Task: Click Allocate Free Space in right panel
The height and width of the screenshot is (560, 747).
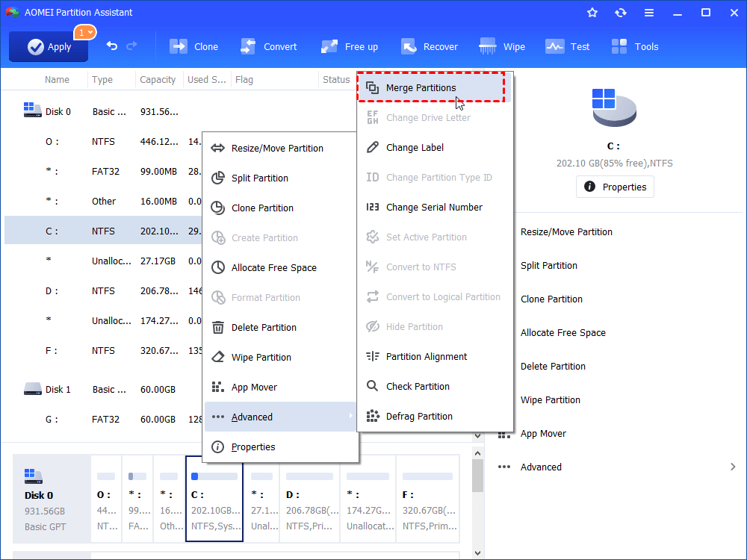Action: [562, 333]
